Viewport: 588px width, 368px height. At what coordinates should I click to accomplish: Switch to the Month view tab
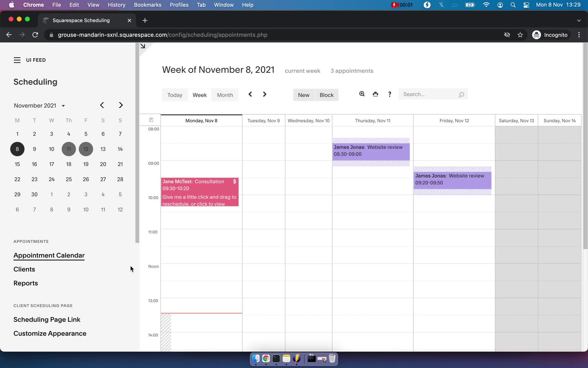[x=225, y=95]
